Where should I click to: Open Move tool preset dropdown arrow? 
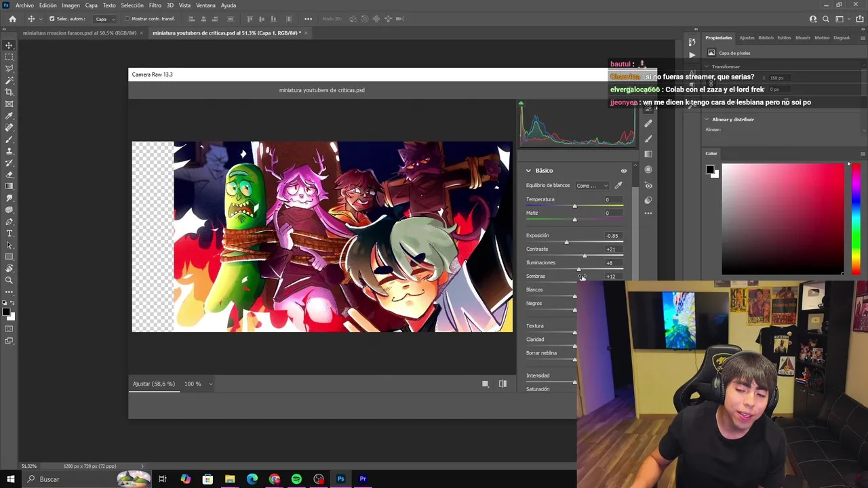40,19
